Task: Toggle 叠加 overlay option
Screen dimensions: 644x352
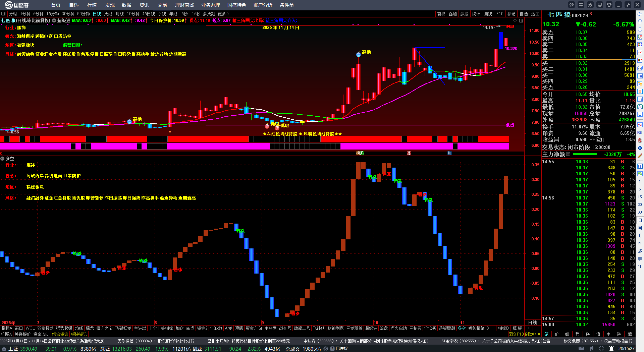Action: point(453,14)
